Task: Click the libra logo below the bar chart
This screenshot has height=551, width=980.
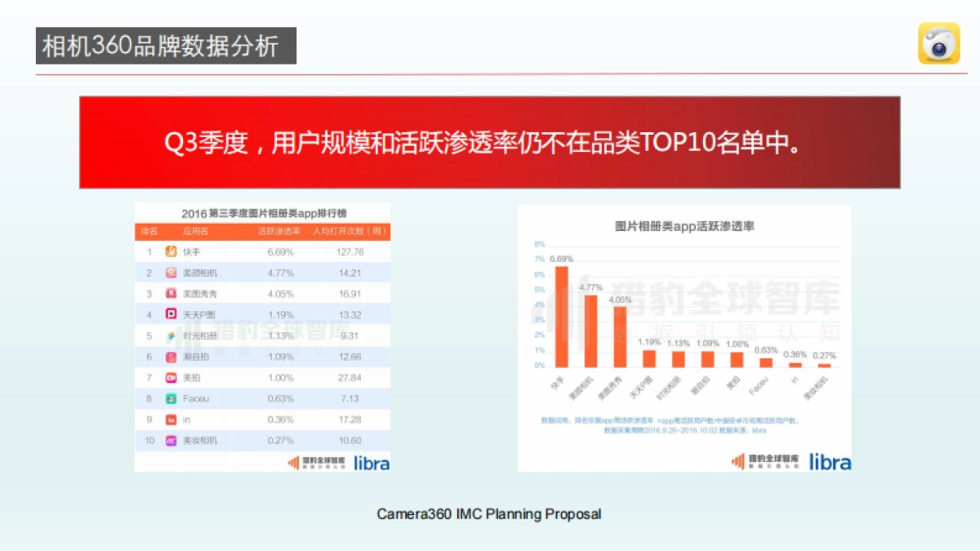Action: click(830, 462)
